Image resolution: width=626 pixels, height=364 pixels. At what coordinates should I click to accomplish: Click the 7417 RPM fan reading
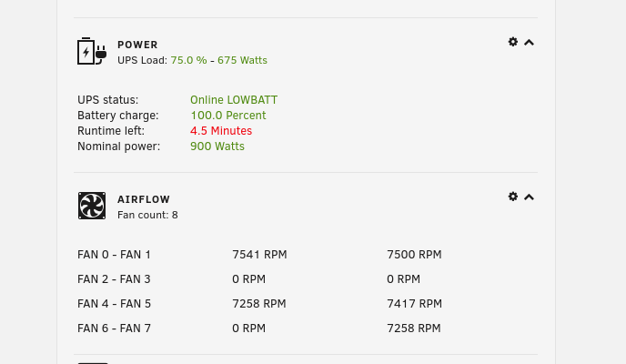pyautogui.click(x=414, y=304)
